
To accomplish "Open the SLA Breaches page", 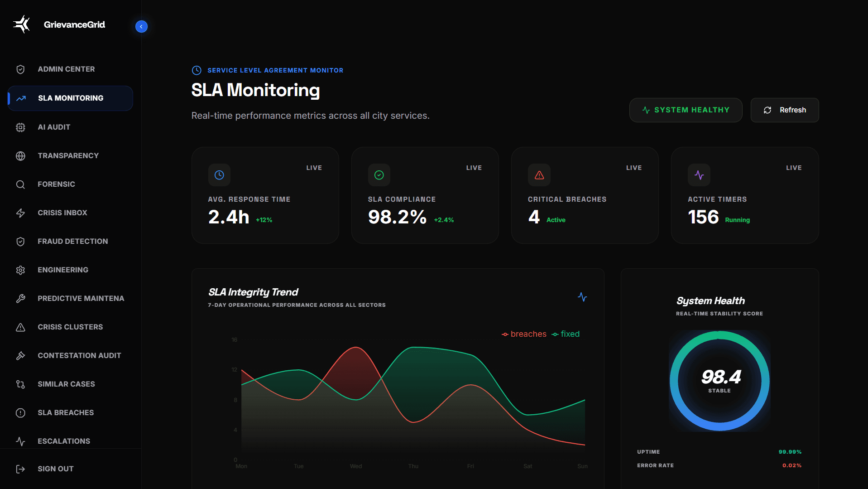I will point(70,413).
